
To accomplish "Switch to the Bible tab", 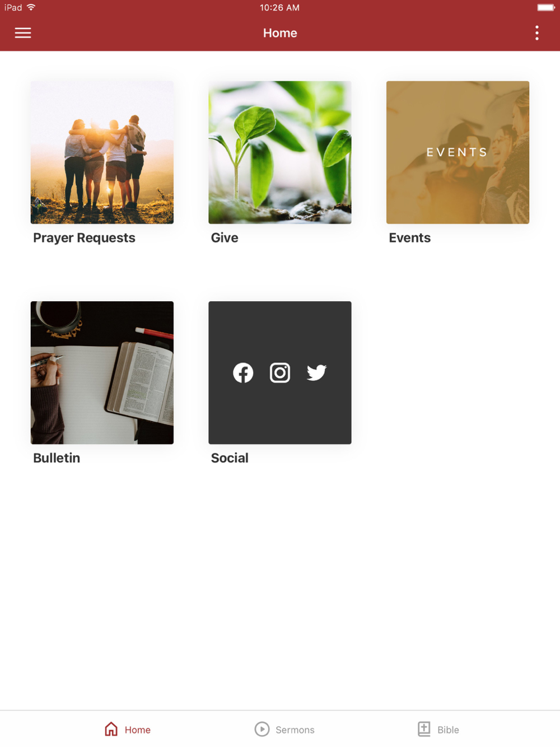I will [x=438, y=729].
